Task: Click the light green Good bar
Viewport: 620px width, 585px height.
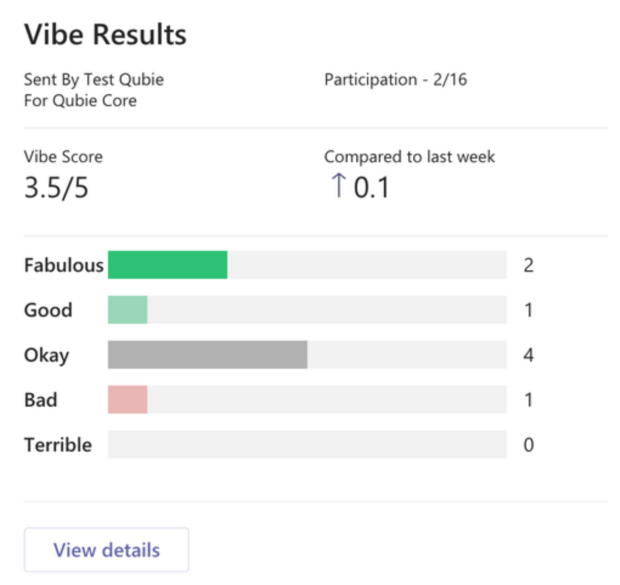Action: (x=128, y=309)
